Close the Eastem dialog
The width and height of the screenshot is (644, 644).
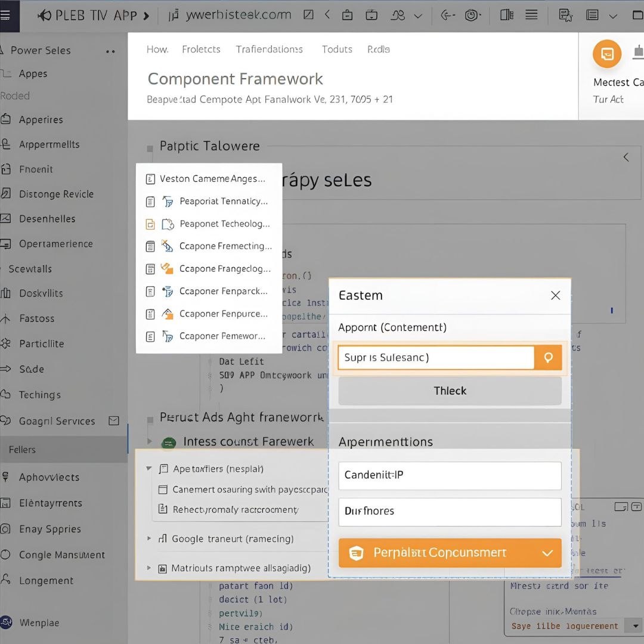[555, 295]
